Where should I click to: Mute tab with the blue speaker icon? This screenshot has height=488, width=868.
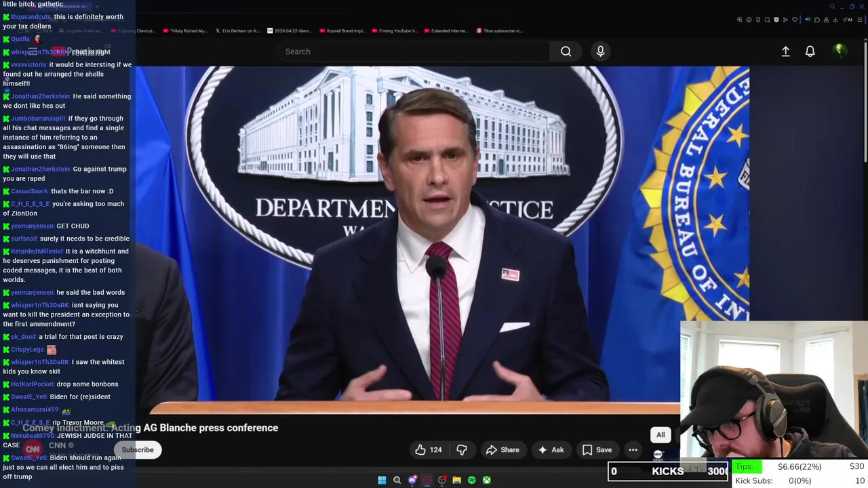(x=808, y=20)
